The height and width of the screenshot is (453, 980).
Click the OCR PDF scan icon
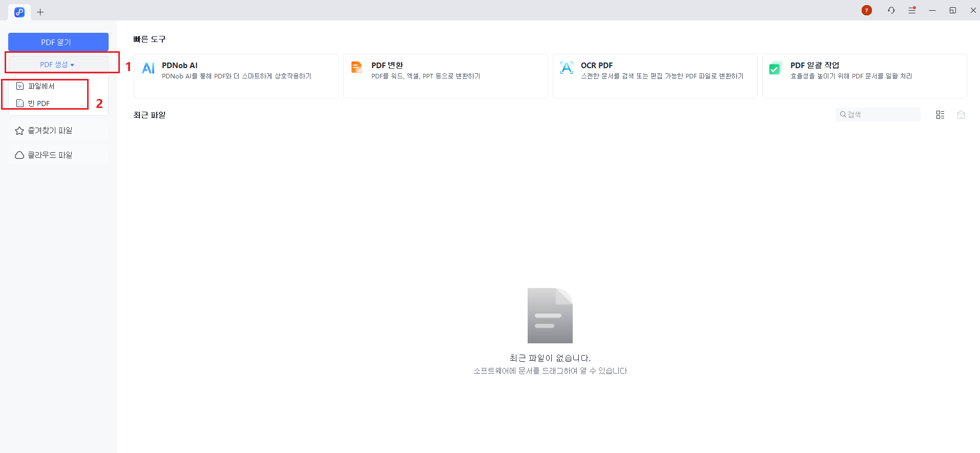567,68
